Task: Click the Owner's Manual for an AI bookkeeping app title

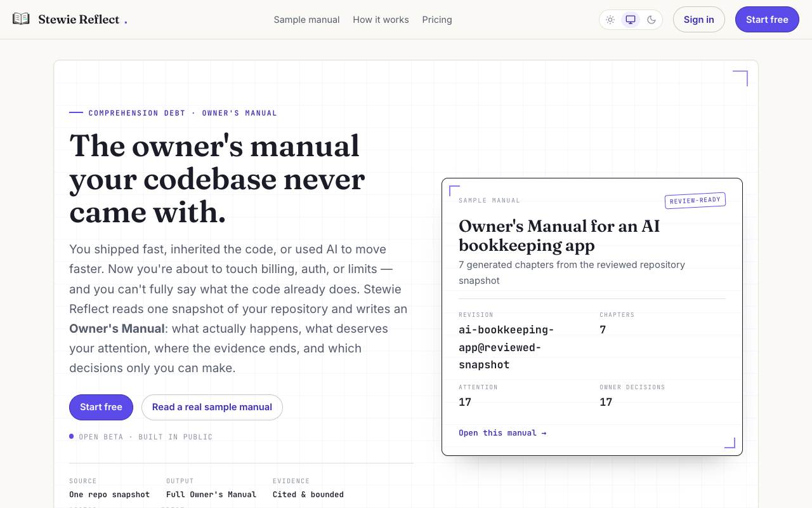Action: [559, 236]
